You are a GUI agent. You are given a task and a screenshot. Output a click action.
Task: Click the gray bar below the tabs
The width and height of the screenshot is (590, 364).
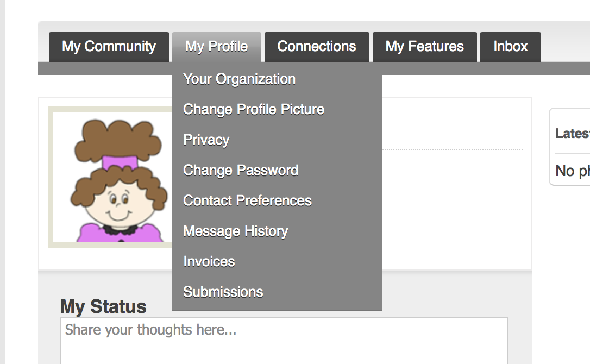(485, 68)
